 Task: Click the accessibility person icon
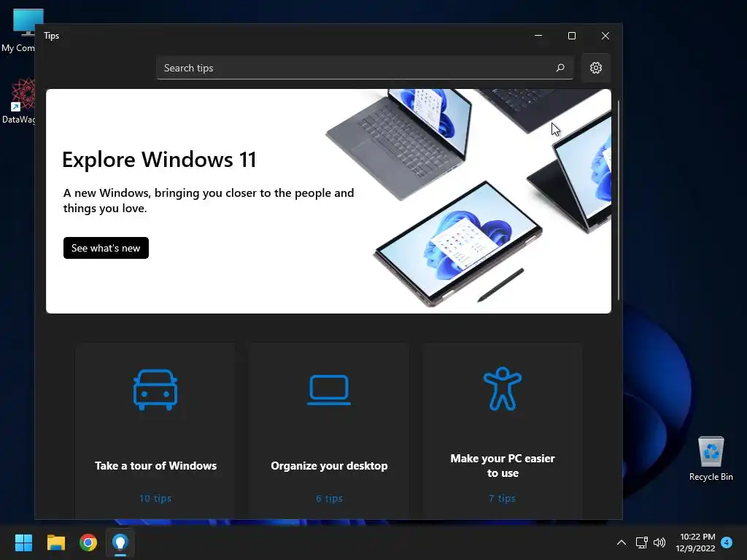(502, 389)
